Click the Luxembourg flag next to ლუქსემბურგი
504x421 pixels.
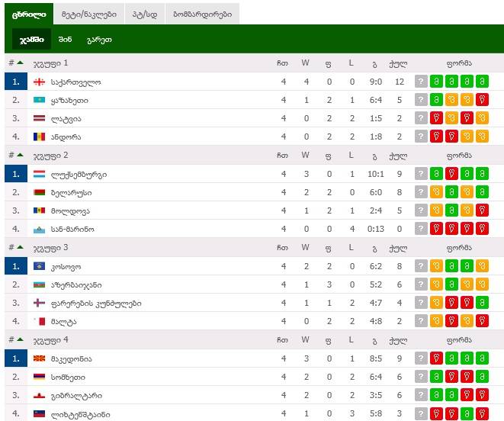pyautogui.click(x=40, y=174)
